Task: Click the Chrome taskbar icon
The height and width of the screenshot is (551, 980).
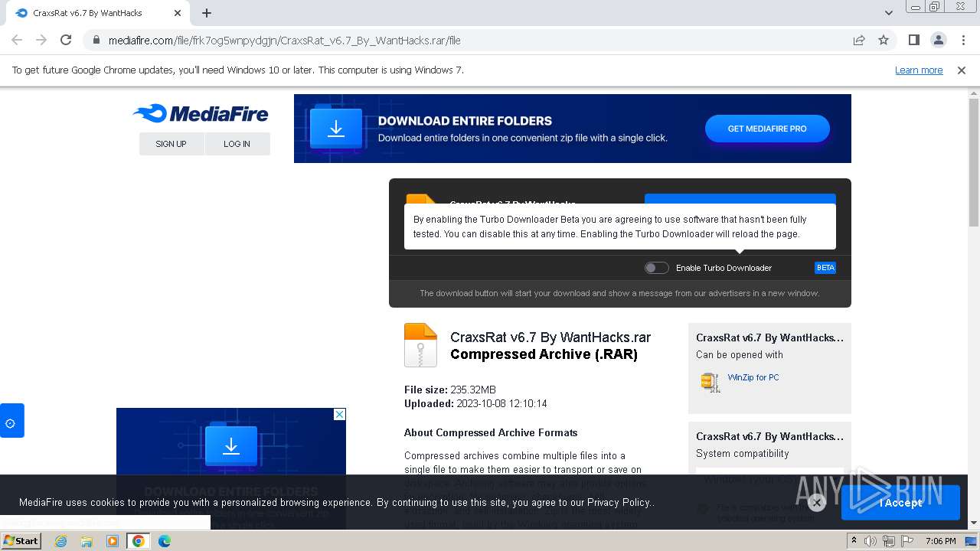Action: coord(138,541)
